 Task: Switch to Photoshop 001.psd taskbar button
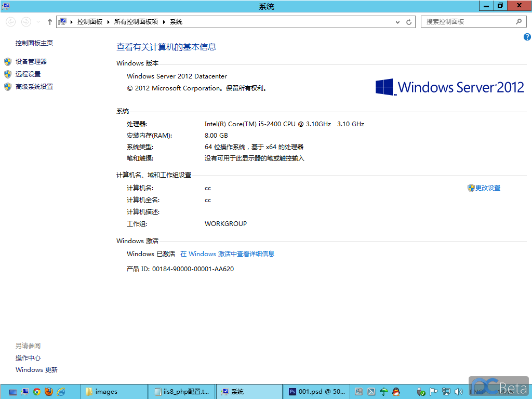point(316,392)
